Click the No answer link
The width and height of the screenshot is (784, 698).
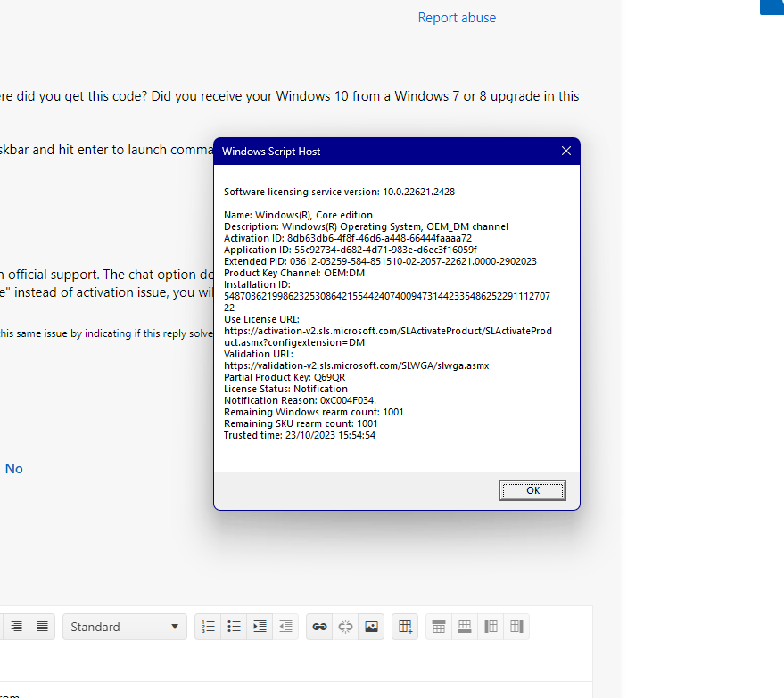tap(14, 469)
